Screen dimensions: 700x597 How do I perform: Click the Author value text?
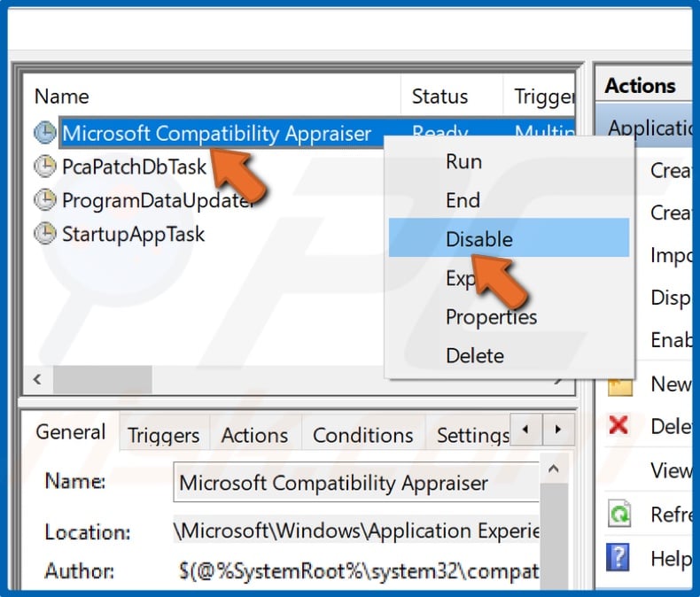click(x=359, y=571)
